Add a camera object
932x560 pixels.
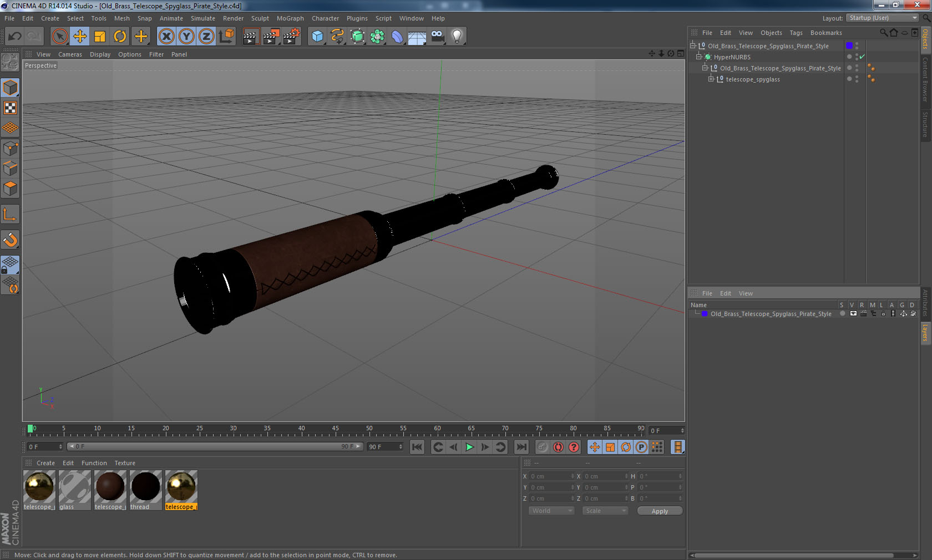point(437,37)
